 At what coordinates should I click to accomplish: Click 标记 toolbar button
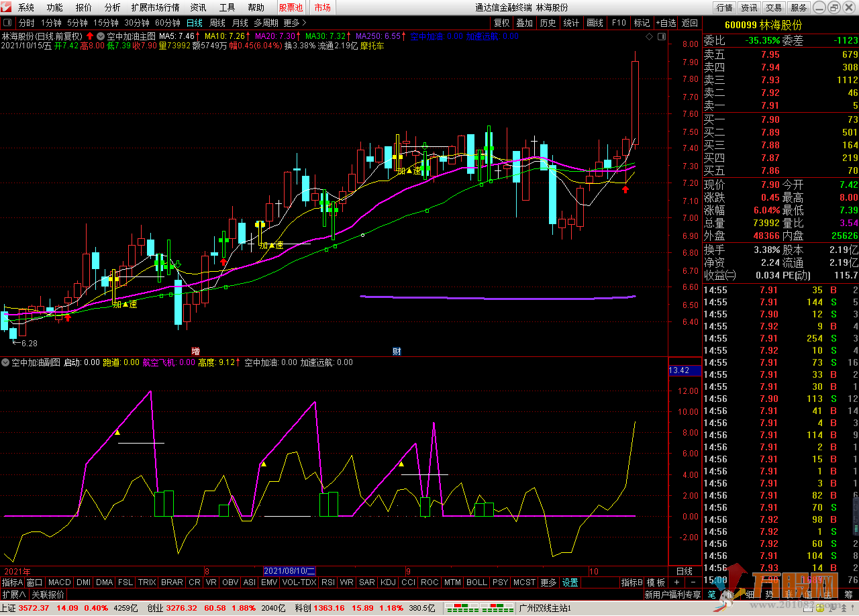pyautogui.click(x=642, y=23)
